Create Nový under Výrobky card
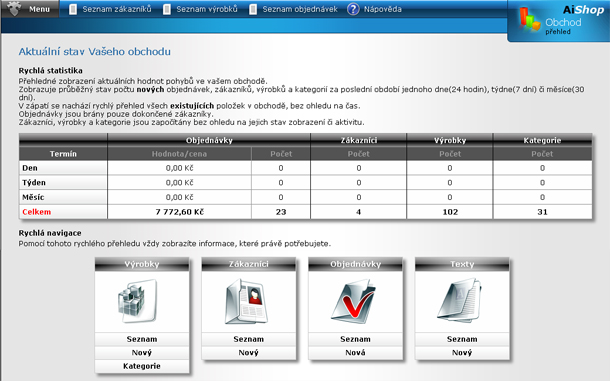 [142, 353]
